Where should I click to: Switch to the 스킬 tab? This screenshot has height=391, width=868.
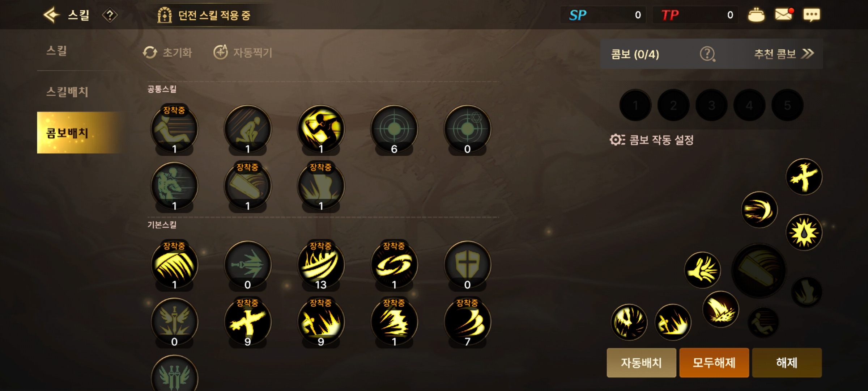[56, 51]
